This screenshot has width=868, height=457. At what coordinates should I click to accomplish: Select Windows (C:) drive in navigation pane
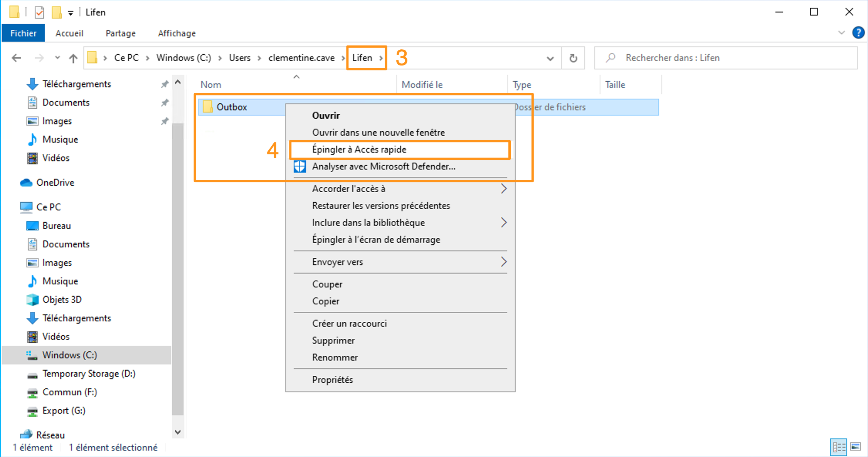click(x=86, y=355)
